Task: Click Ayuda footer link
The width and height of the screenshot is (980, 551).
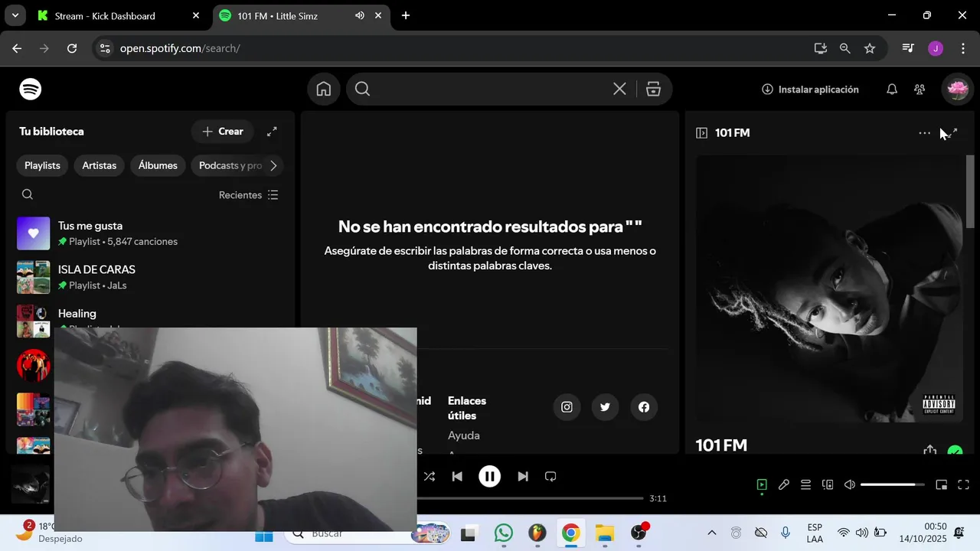Action: pyautogui.click(x=464, y=435)
